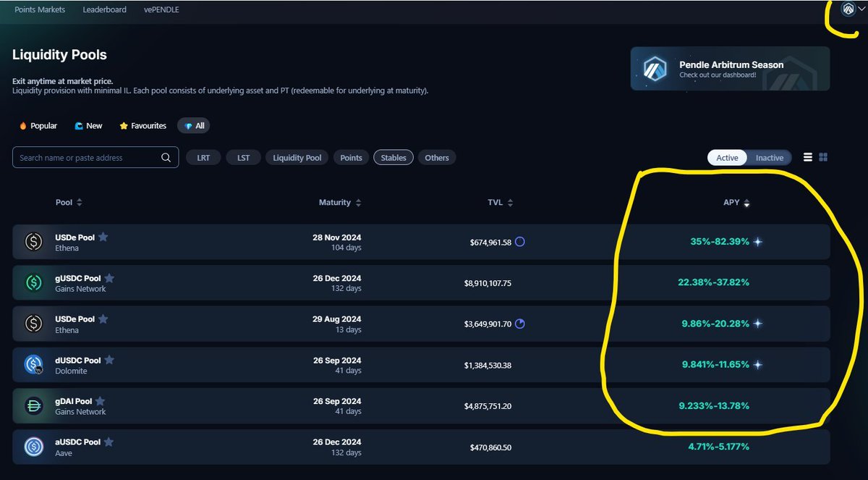Open the vePENDLE tab
The height and width of the screenshot is (480, 868).
point(161,9)
